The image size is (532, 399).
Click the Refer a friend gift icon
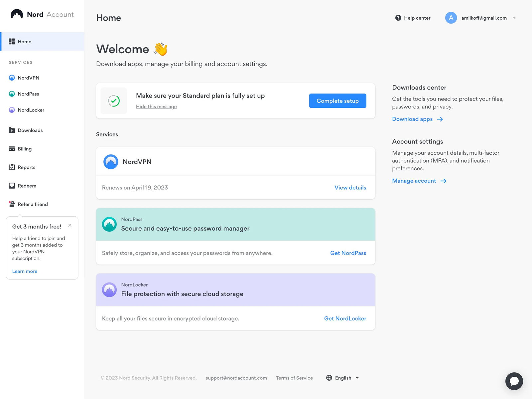click(x=12, y=204)
